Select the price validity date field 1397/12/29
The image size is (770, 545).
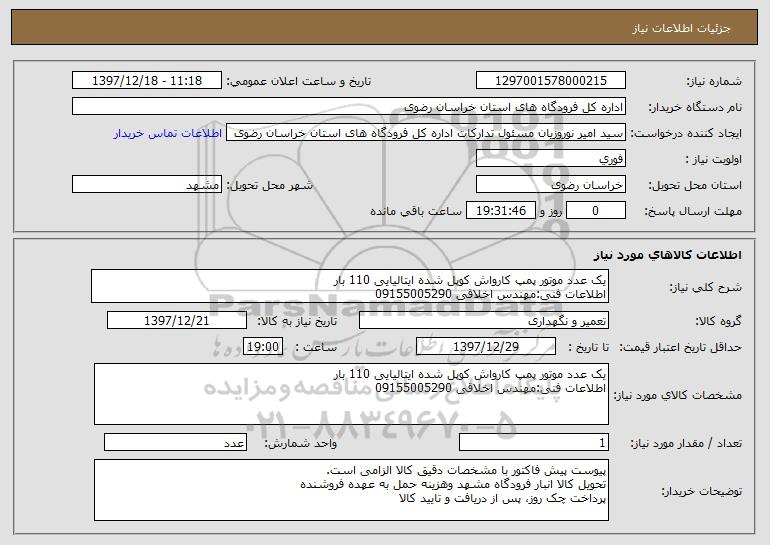[x=486, y=347]
